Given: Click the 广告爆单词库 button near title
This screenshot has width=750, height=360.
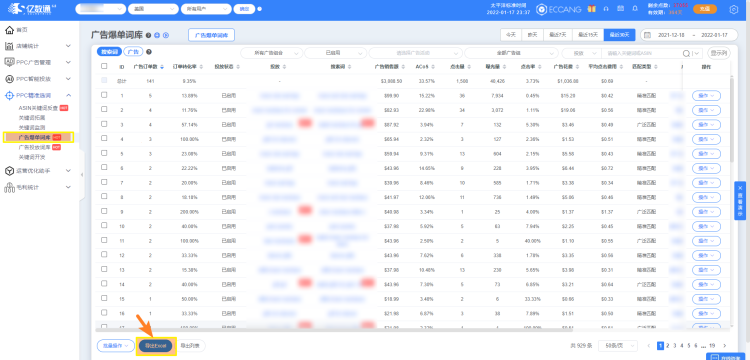Looking at the screenshot, I should point(211,35).
